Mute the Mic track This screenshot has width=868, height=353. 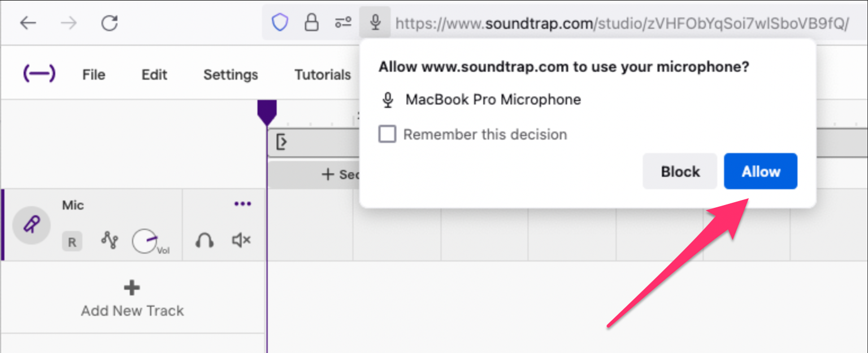coord(241,241)
